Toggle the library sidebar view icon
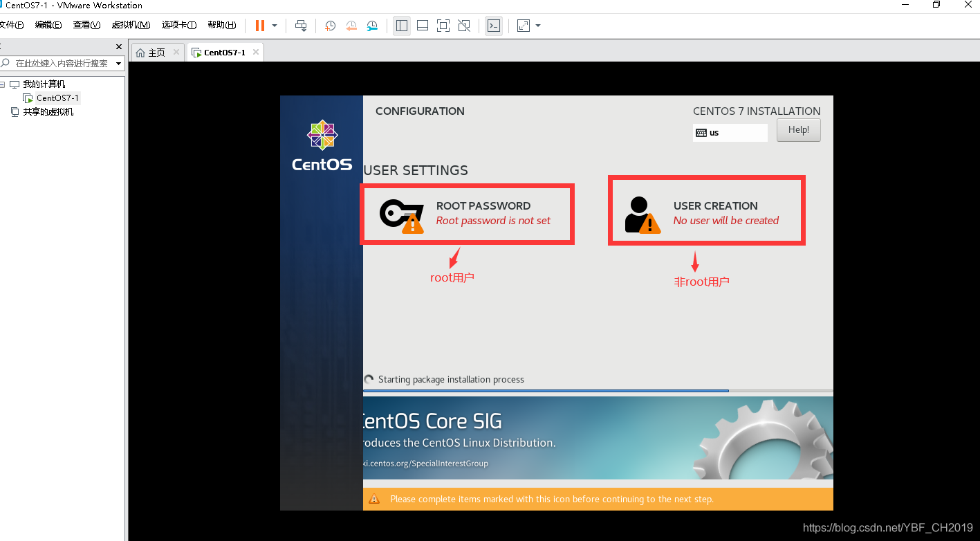980x541 pixels. 401,26
